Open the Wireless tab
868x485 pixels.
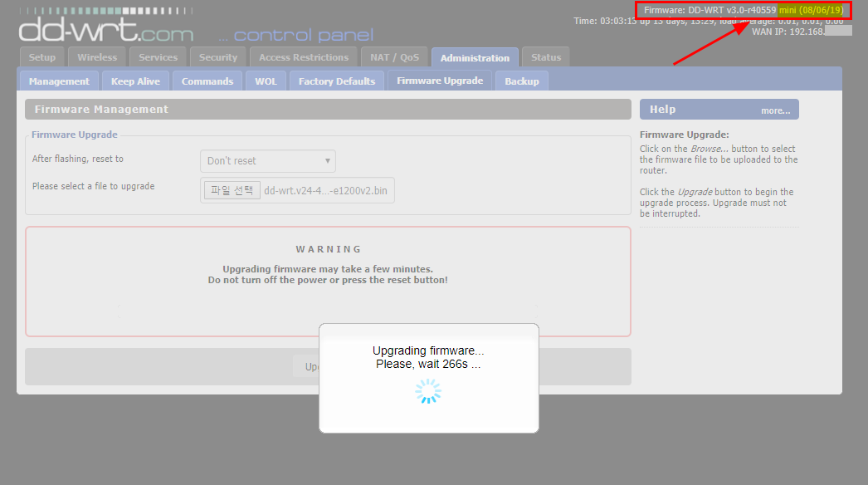click(97, 57)
